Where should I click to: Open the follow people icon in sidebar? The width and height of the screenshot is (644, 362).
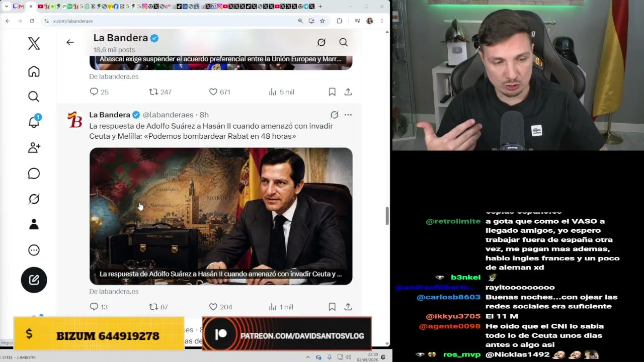click(x=34, y=148)
